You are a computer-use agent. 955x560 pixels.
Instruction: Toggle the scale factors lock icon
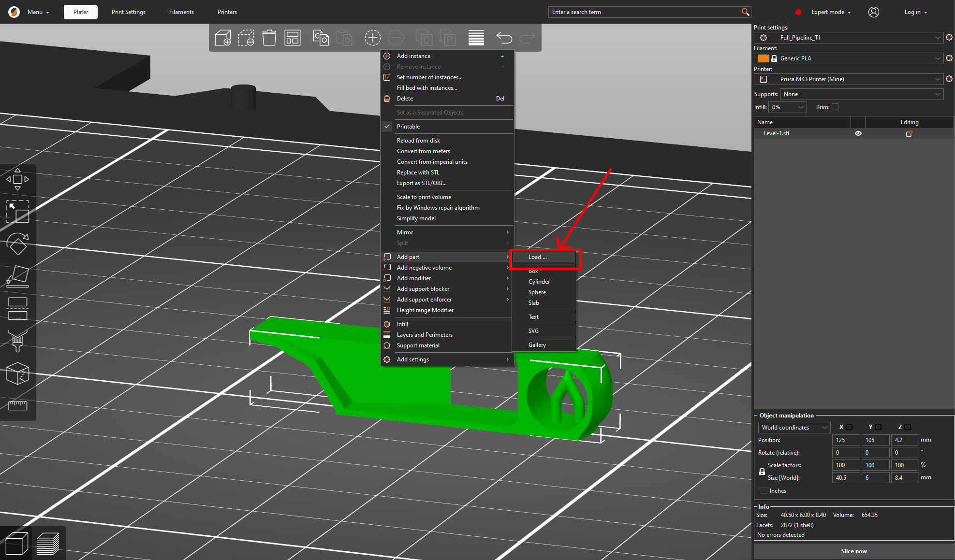[x=762, y=472]
